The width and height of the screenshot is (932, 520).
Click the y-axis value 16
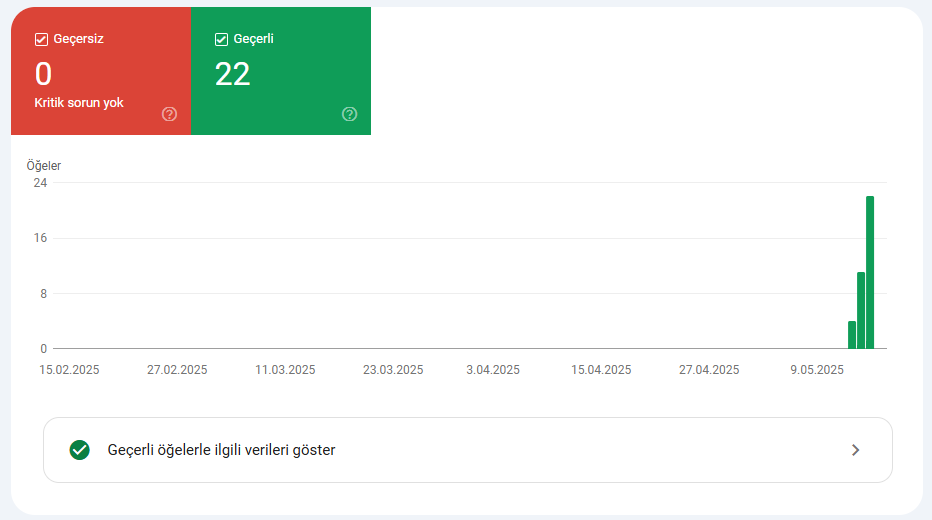[40, 238]
